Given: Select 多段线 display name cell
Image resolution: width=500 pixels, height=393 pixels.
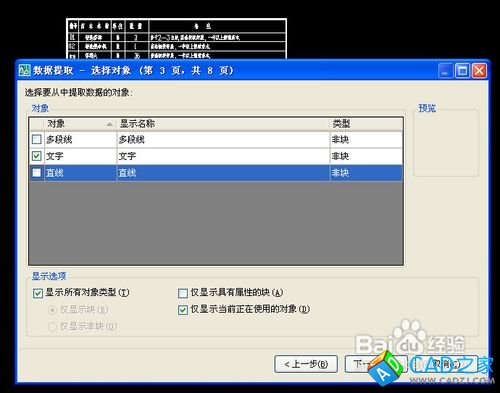Looking at the screenshot, I should [223, 140].
